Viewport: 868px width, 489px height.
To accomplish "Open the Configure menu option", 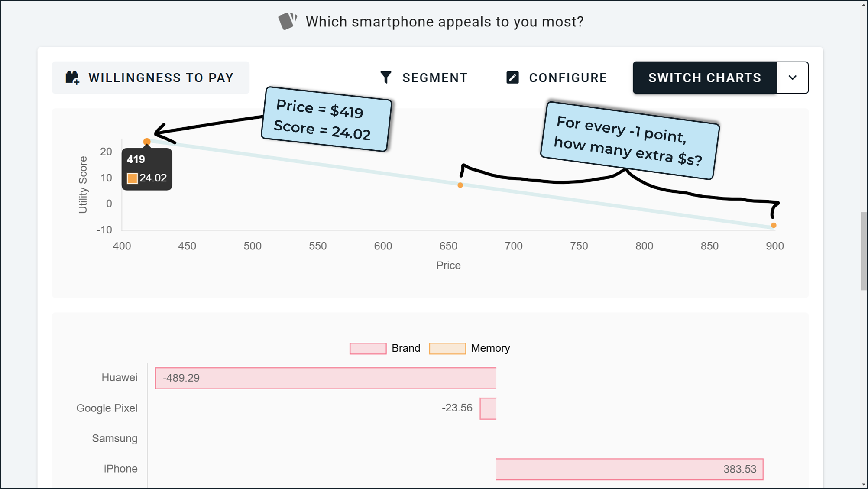I will (568, 78).
